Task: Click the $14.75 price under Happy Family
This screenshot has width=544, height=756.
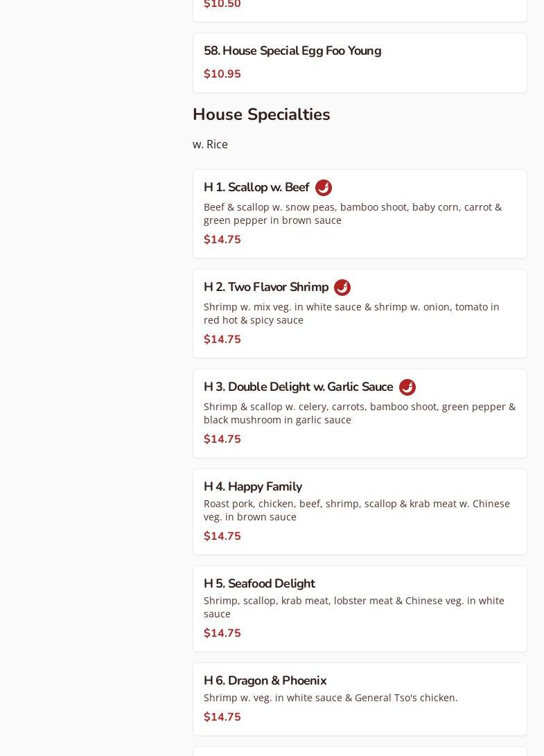Action: click(x=222, y=536)
